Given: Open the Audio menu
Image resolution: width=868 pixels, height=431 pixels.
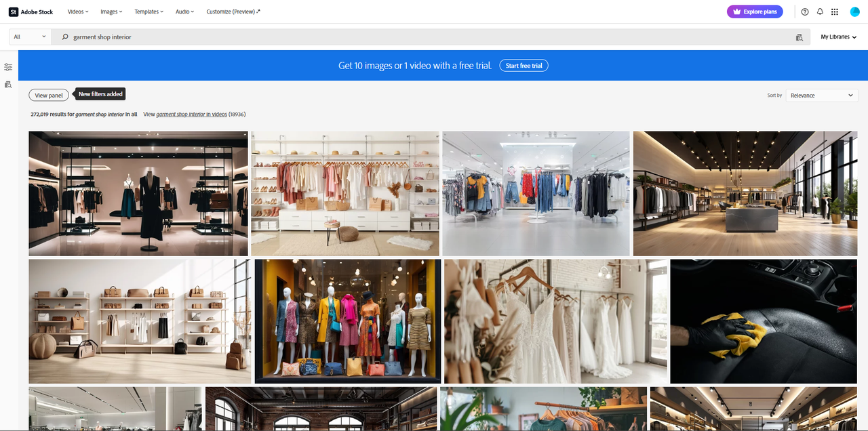Looking at the screenshot, I should 184,12.
